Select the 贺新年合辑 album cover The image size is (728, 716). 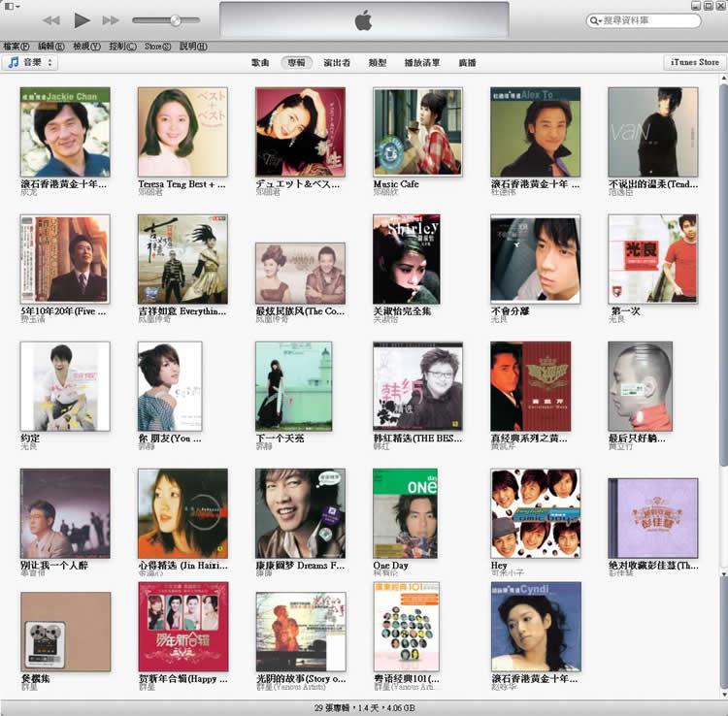click(183, 627)
